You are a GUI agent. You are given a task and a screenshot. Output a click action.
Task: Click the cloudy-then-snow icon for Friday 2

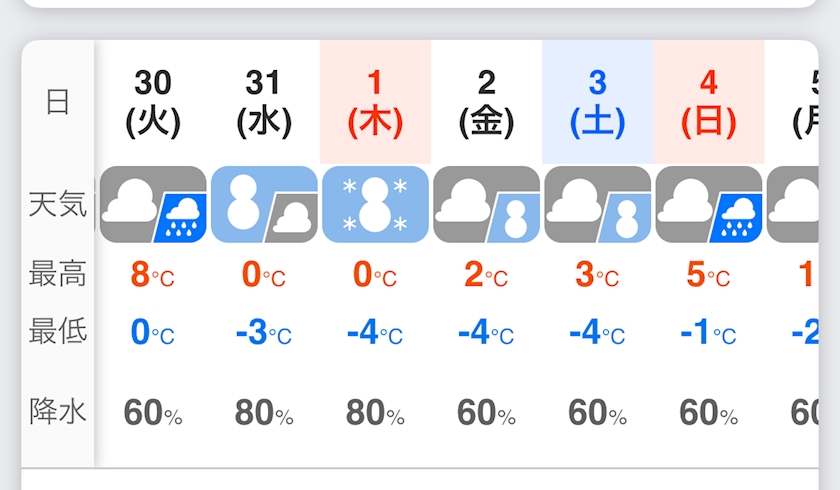click(x=486, y=204)
